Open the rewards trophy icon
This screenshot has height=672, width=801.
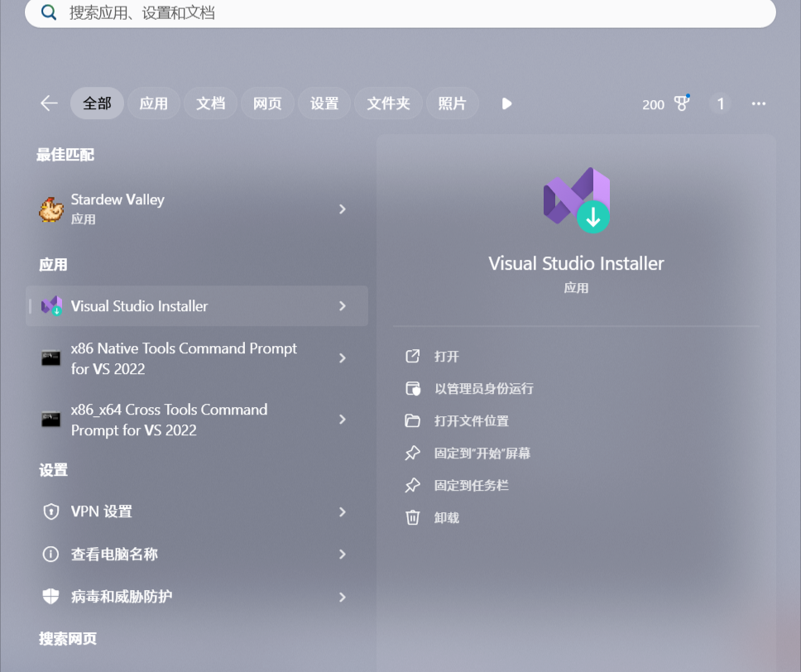(682, 103)
